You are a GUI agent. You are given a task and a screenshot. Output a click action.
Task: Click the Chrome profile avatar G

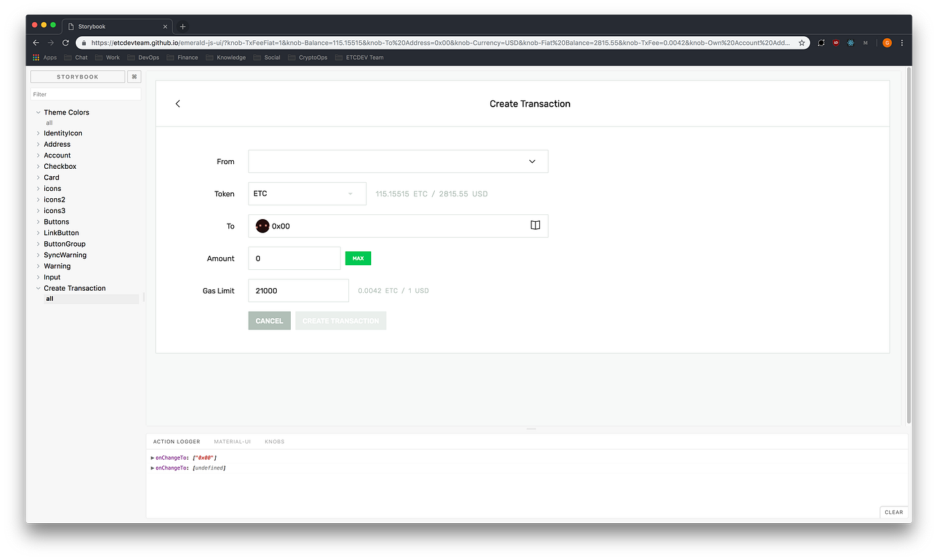(886, 42)
